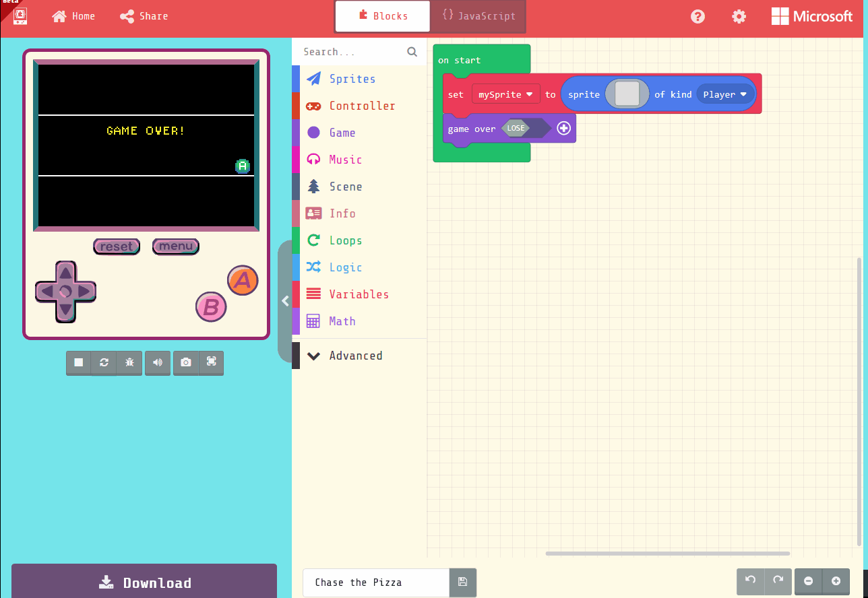868x598 pixels.
Task: Open the sprite kind Player dropdown
Action: [725, 94]
